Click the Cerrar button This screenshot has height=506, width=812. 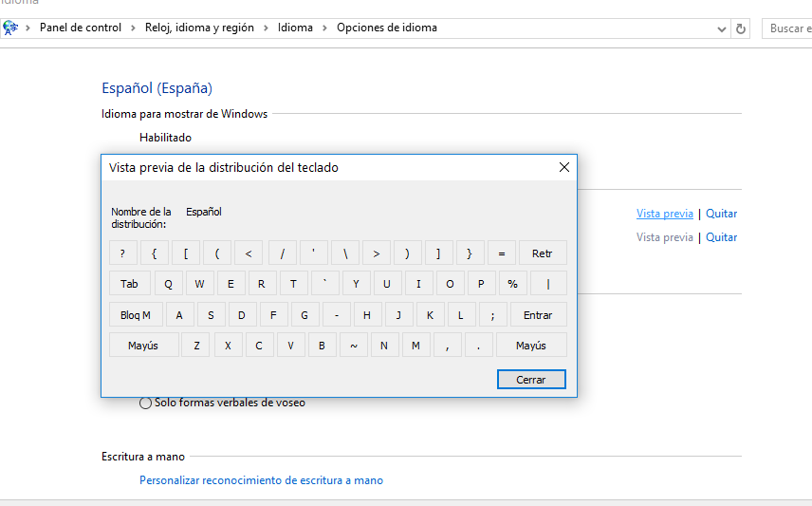[x=531, y=379]
